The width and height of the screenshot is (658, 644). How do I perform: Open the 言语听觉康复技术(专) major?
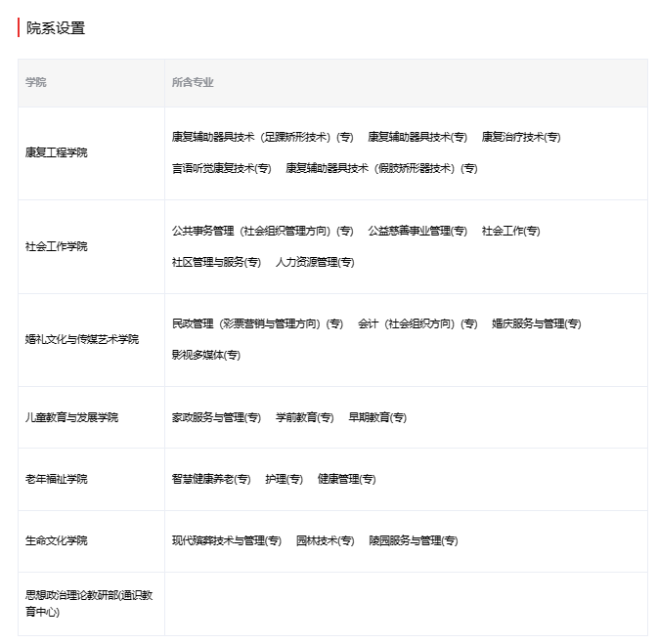pyautogui.click(x=222, y=168)
